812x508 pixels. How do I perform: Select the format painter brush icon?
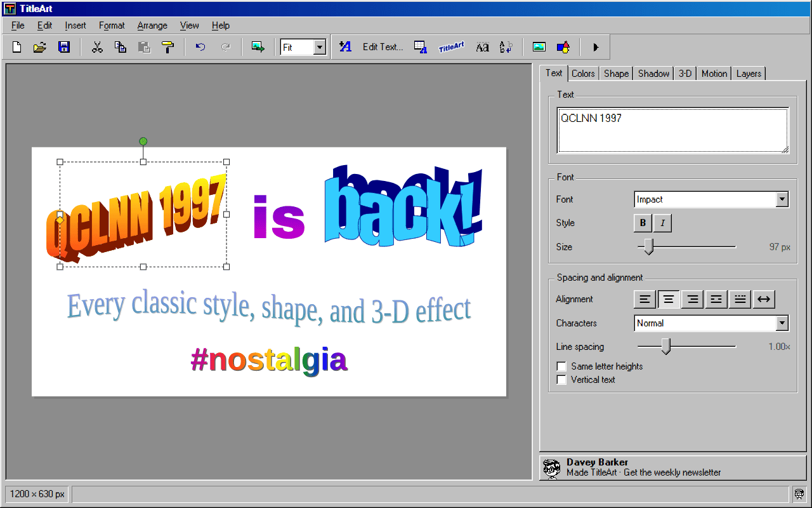point(167,47)
